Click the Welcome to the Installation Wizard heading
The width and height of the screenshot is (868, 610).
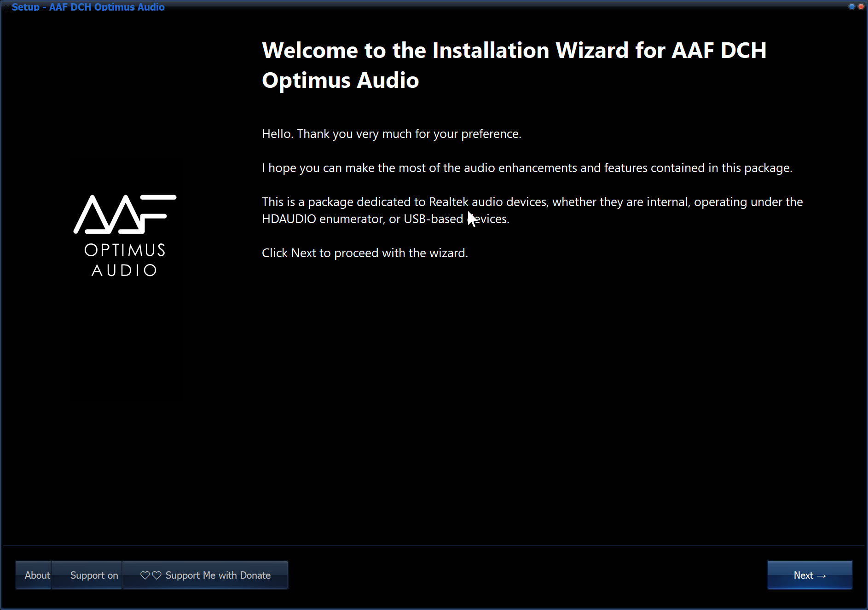click(x=514, y=51)
